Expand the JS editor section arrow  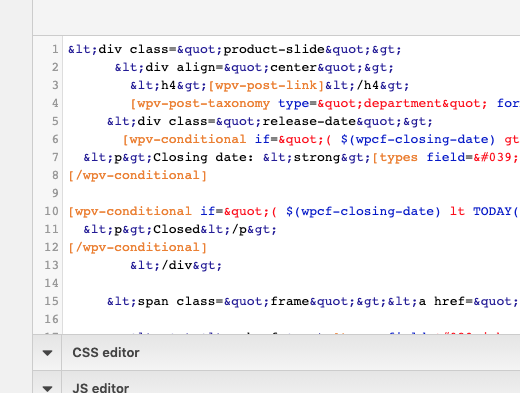pos(47,388)
